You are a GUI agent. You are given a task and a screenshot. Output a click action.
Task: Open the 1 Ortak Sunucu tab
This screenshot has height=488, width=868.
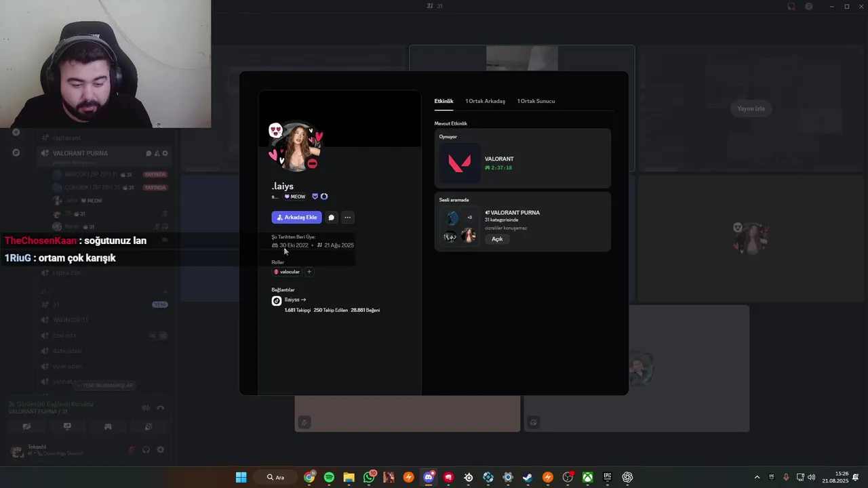pos(536,101)
